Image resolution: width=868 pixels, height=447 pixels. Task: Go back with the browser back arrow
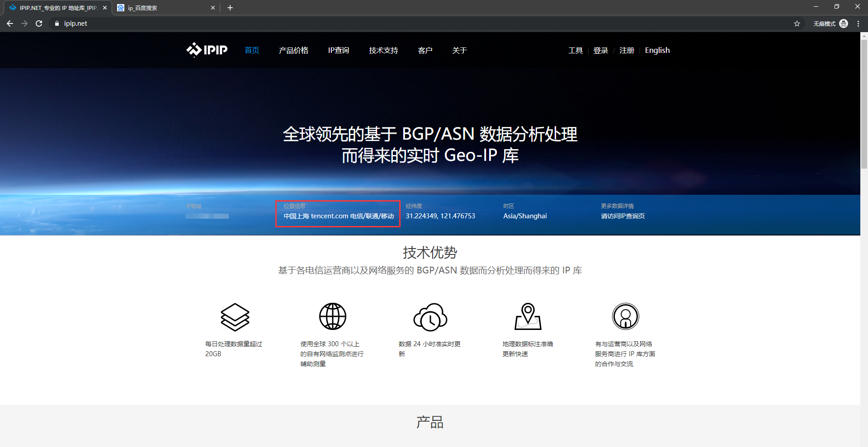(10, 24)
